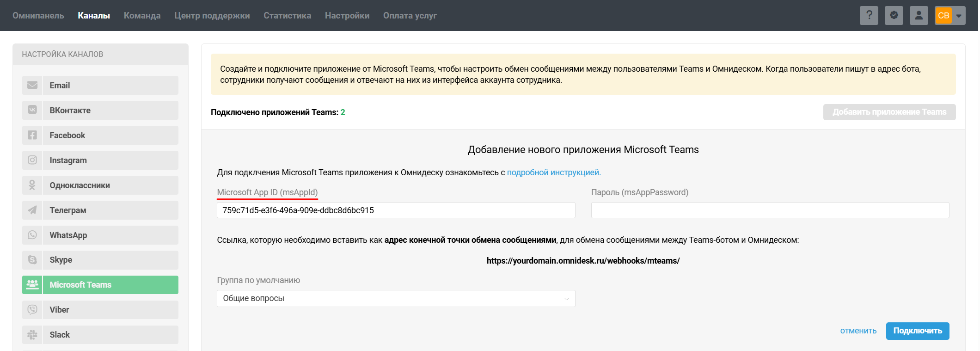This screenshot has height=351, width=980.
Task: Click the WhatsApp logo icon
Action: coord(32,235)
